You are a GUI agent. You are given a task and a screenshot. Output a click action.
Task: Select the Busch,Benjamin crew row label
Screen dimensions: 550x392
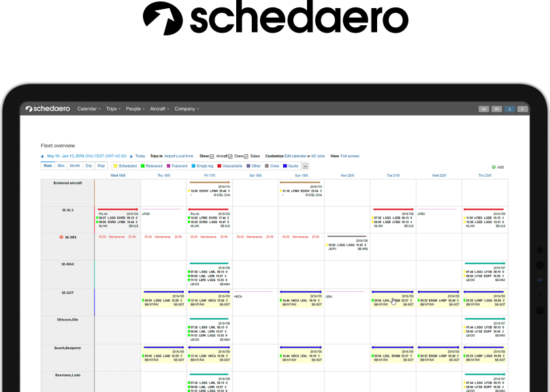pos(67,348)
